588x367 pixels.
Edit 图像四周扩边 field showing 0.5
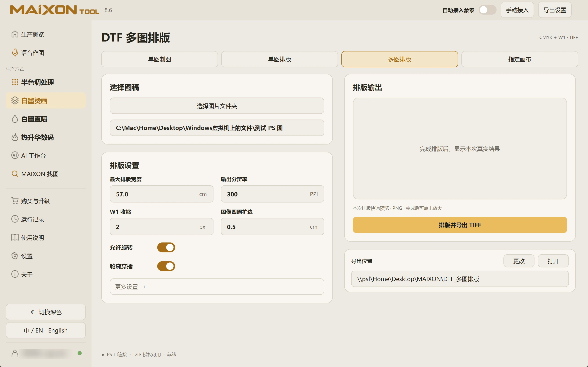tap(272, 227)
